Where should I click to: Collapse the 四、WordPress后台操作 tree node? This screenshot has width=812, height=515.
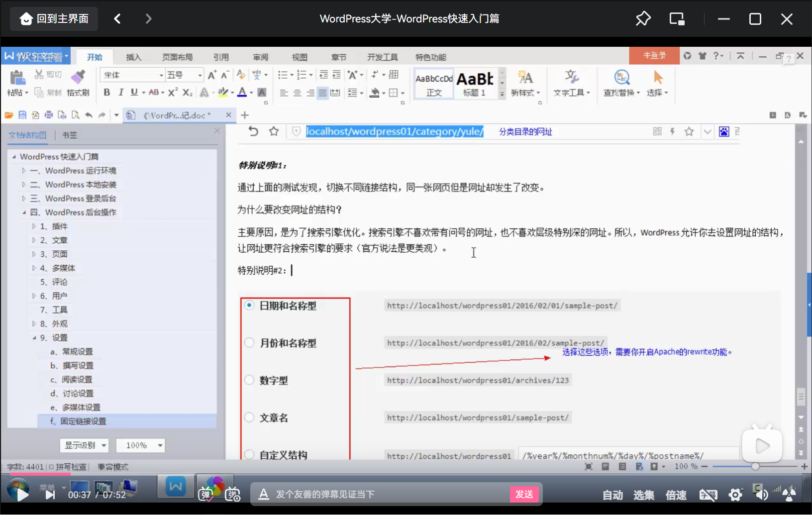pos(24,212)
